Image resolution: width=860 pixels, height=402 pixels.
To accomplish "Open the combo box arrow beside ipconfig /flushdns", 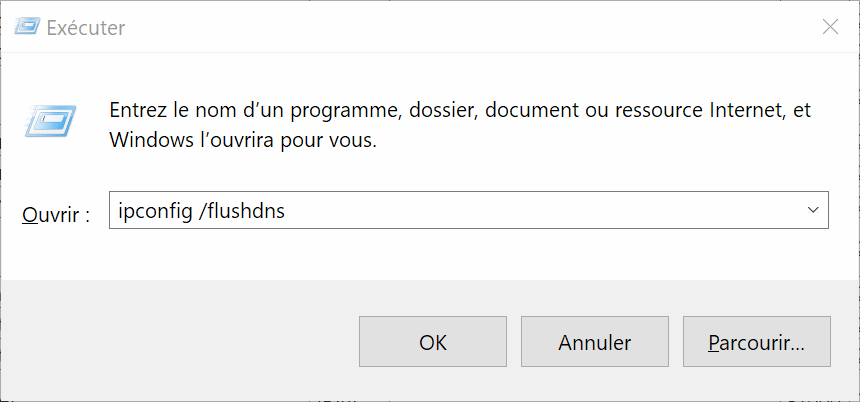I will 813,210.
